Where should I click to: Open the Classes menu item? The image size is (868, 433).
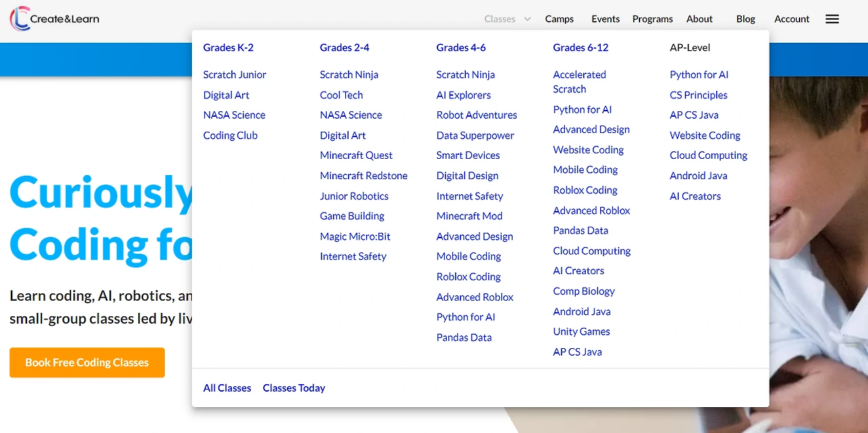[x=500, y=19]
